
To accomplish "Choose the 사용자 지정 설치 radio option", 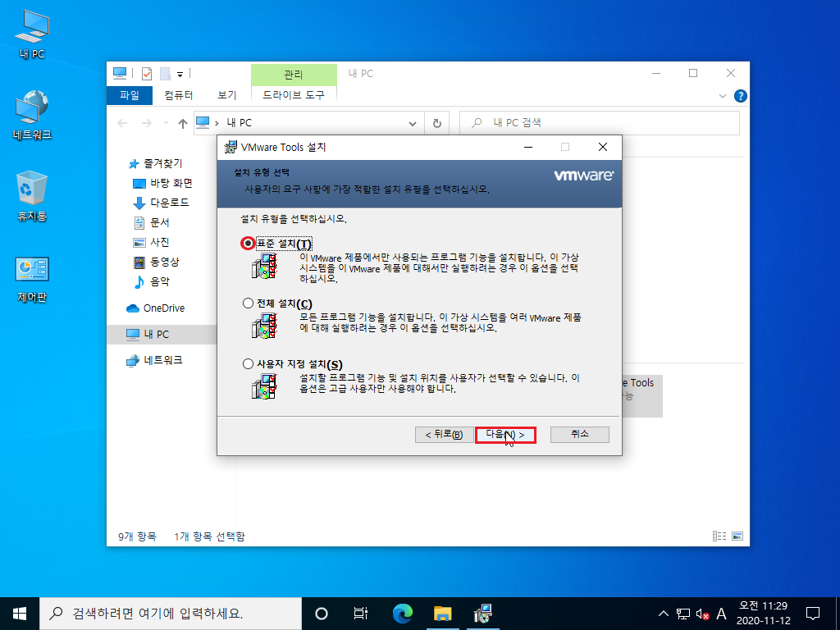I will 248,364.
